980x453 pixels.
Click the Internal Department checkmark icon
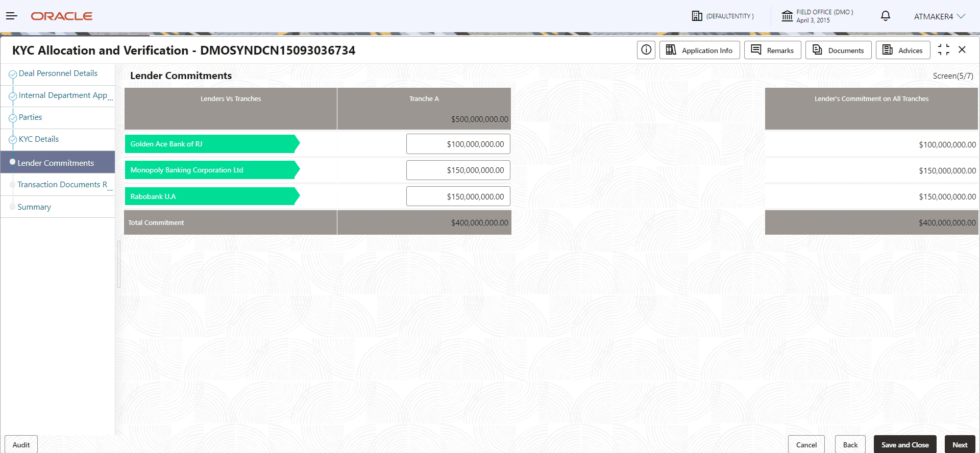click(x=13, y=96)
